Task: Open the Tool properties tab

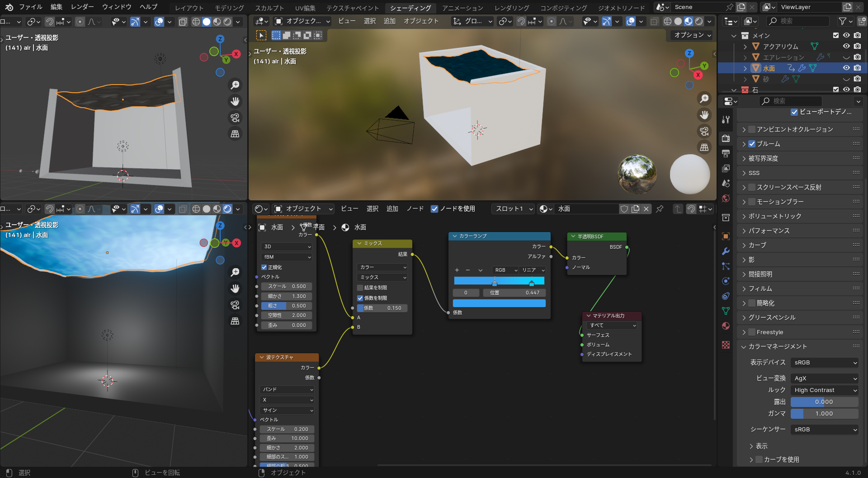Action: 726,119
